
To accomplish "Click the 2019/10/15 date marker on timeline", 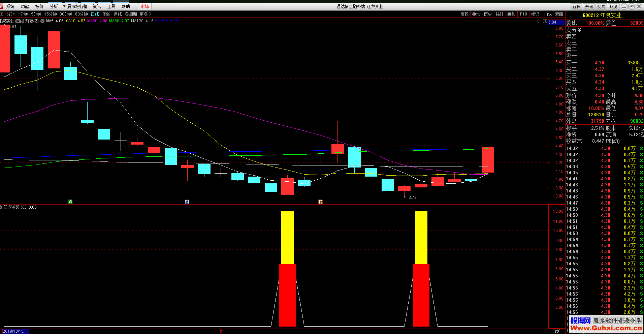I will pos(15,331).
